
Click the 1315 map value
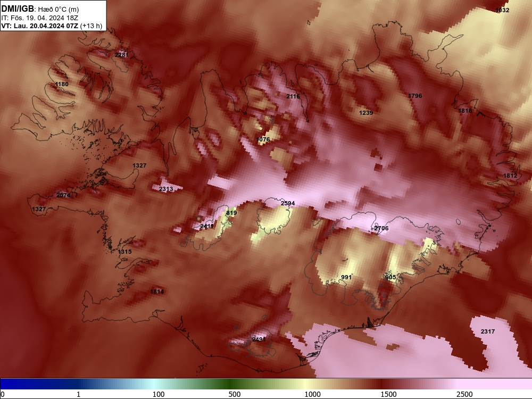click(x=124, y=252)
